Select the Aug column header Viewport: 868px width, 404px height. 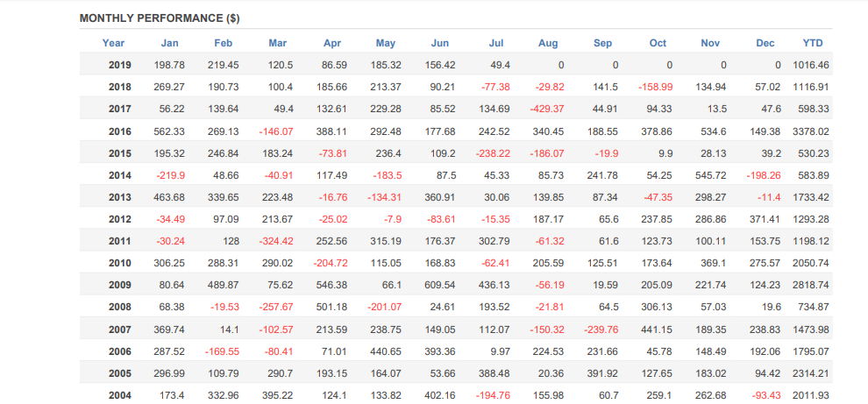[x=548, y=43]
